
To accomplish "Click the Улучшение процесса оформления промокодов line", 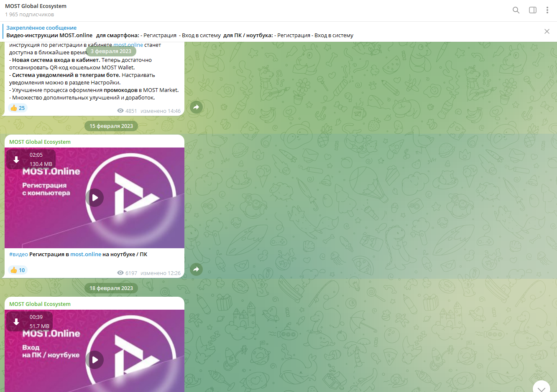I will pyautogui.click(x=94, y=90).
